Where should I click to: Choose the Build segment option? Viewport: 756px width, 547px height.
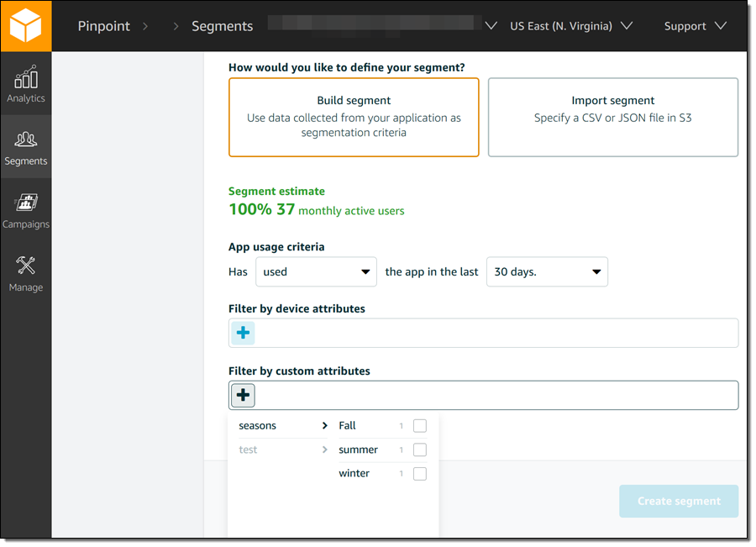[354, 118]
